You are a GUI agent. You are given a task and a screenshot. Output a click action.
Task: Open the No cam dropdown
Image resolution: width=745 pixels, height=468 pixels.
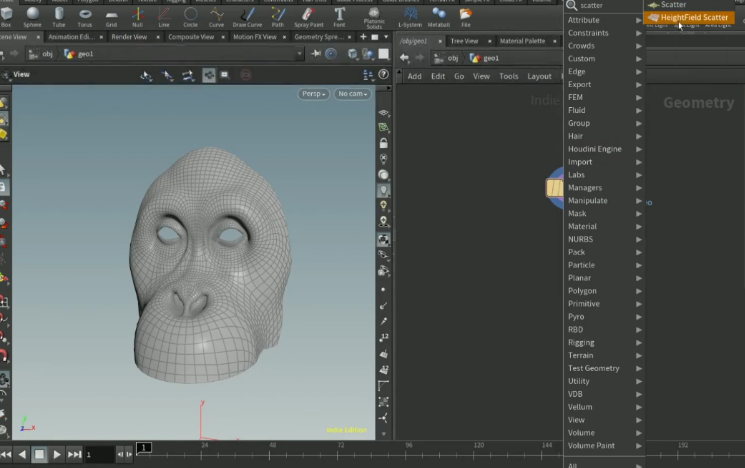pyautogui.click(x=351, y=94)
